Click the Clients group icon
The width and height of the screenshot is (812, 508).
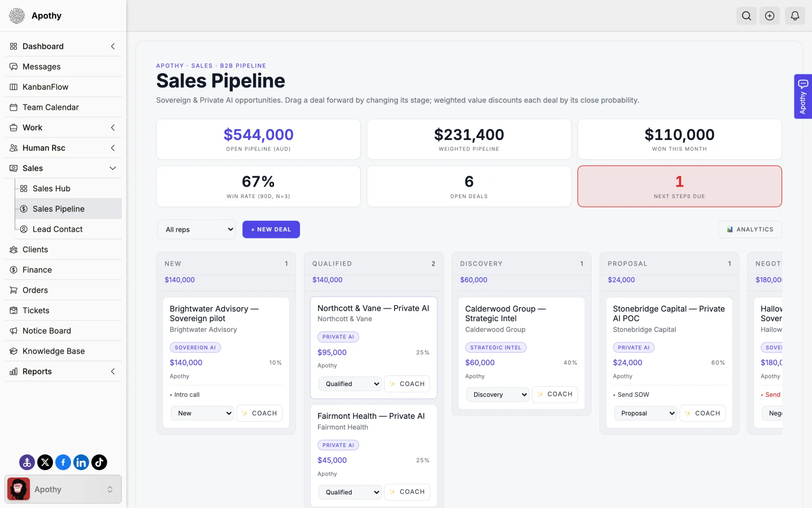coord(13,249)
